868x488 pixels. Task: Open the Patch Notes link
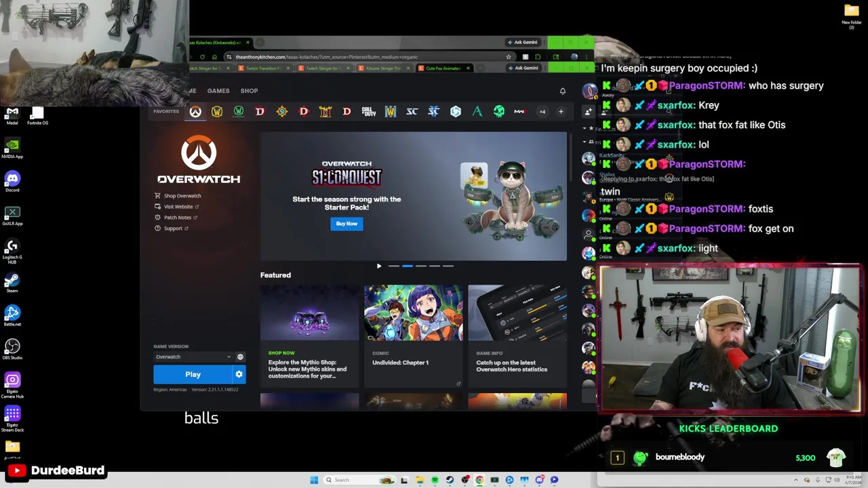click(x=176, y=218)
